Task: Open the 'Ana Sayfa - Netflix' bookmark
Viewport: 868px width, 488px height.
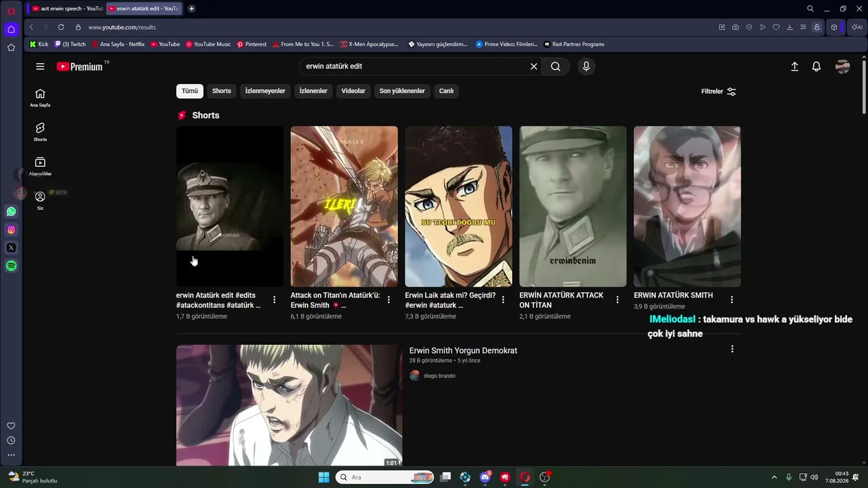Action: click(118, 44)
